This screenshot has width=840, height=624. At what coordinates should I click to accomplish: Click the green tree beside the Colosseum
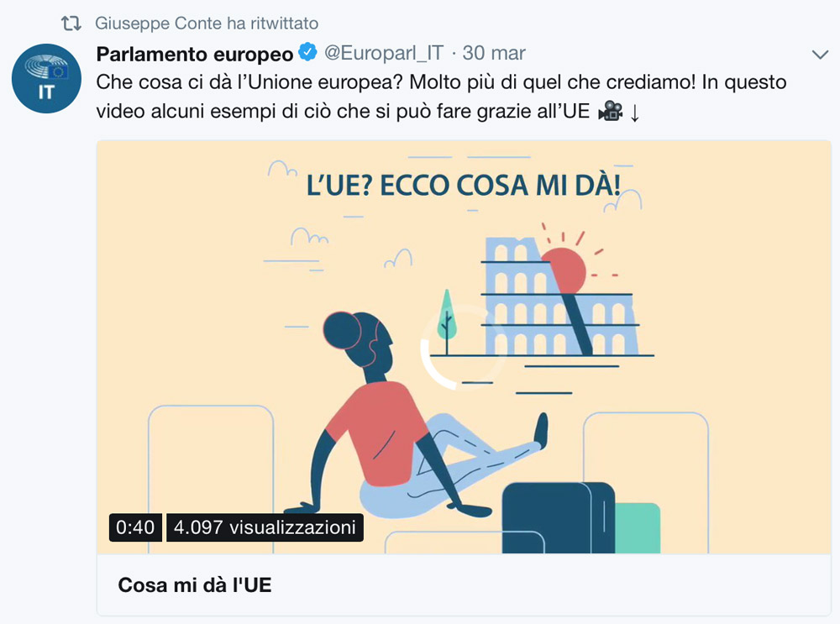(447, 322)
